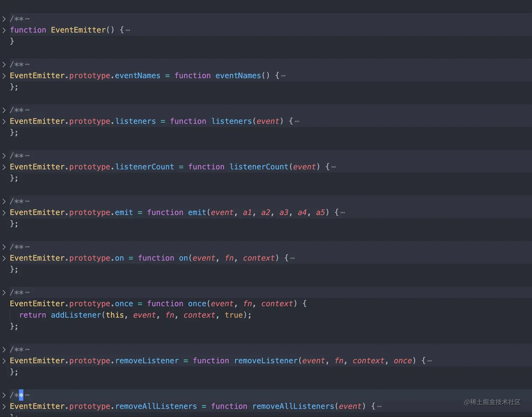
Task: Expand the prototype.eventNames function fold
Action: click(x=4, y=76)
